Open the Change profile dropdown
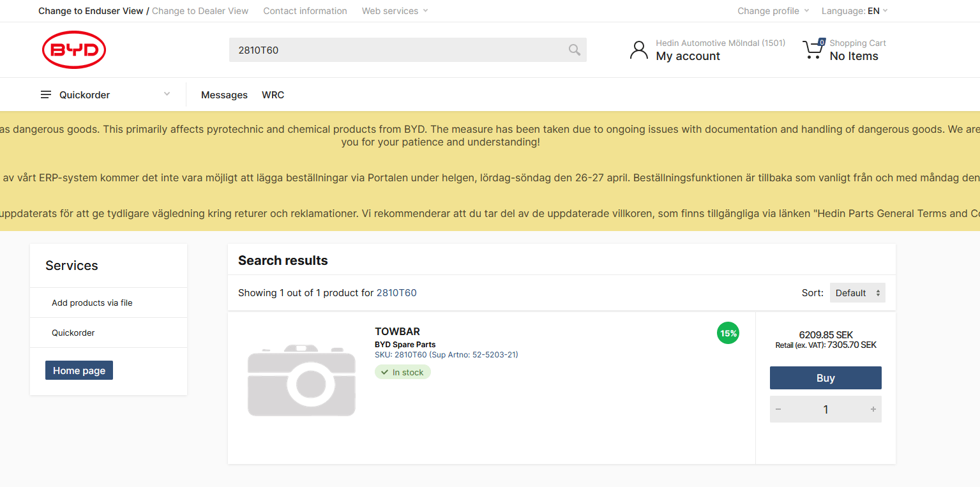The height and width of the screenshot is (487, 980). (773, 11)
